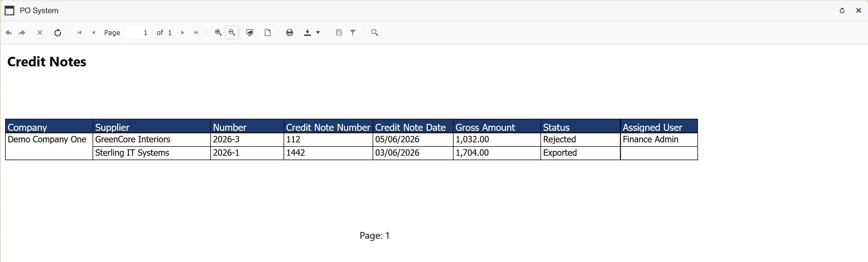868x262 pixels.
Task: Click the Credit Note Date header
Action: (x=413, y=126)
